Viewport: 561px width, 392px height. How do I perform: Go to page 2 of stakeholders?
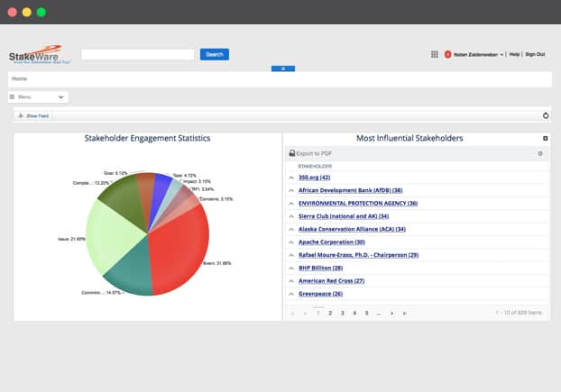tap(330, 313)
